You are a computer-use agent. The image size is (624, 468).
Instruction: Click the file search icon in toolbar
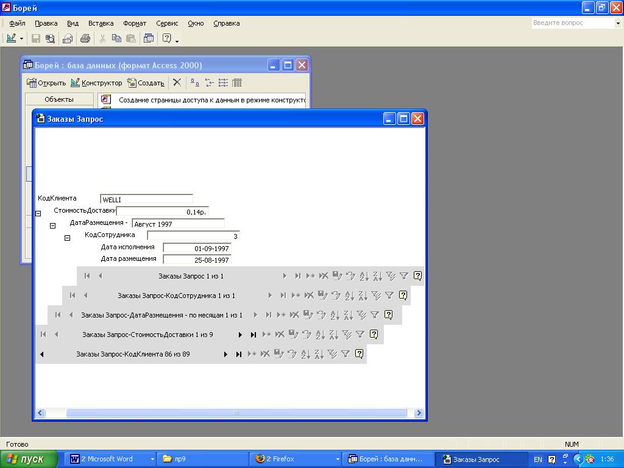click(x=50, y=39)
